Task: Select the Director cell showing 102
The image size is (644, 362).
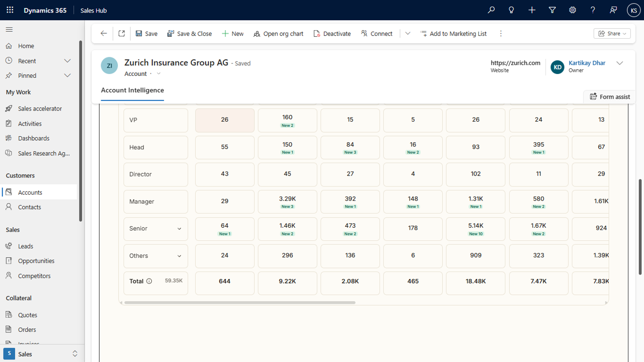Action: coord(475,174)
